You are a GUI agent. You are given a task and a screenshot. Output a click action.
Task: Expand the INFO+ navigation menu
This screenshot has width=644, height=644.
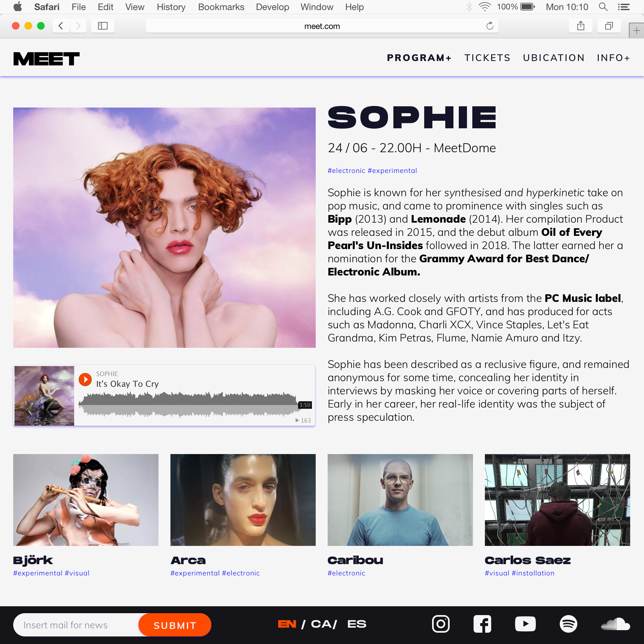pyautogui.click(x=613, y=58)
